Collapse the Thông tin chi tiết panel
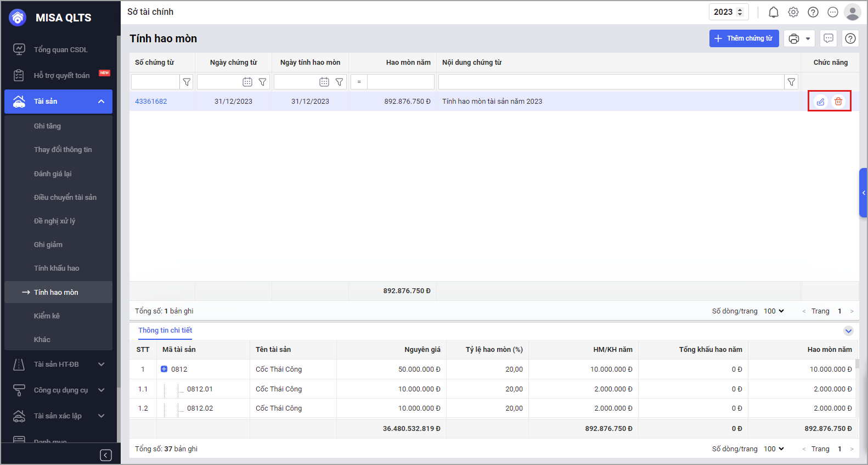 (x=848, y=330)
